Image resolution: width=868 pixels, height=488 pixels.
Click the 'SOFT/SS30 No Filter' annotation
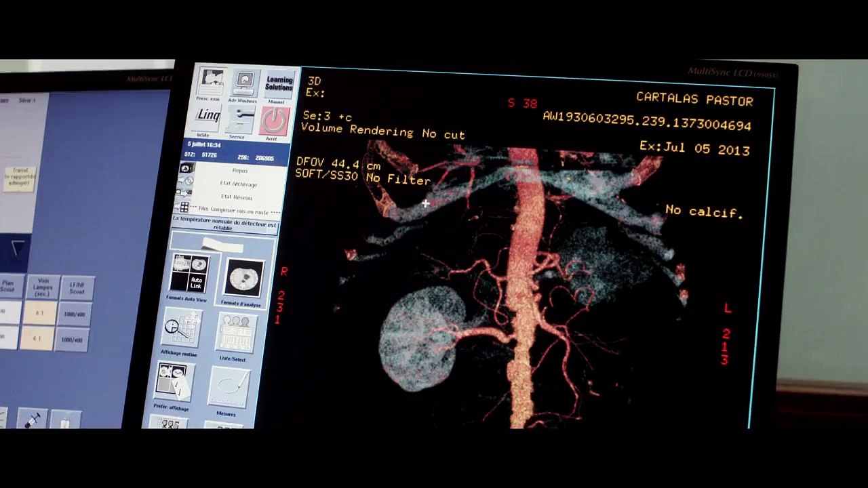363,177
